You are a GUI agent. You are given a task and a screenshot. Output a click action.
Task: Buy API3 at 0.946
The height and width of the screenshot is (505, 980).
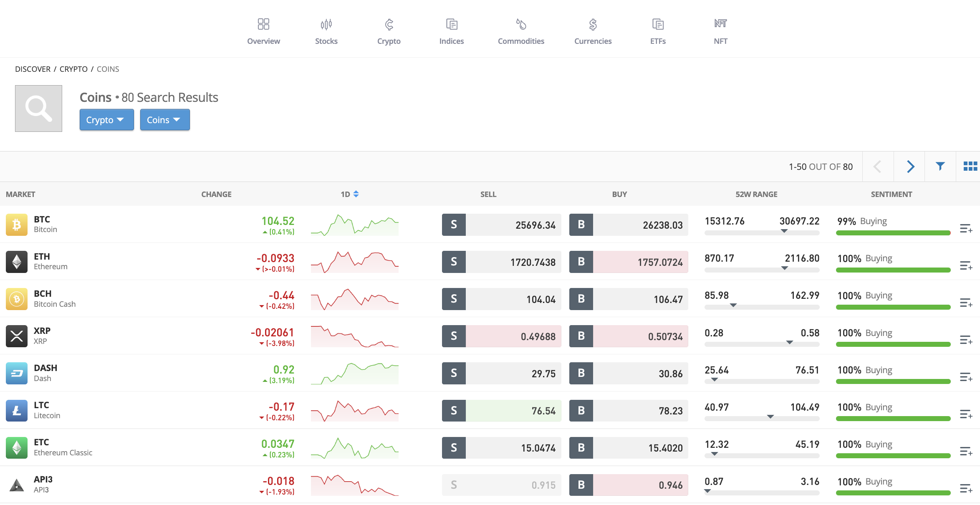tap(629, 485)
